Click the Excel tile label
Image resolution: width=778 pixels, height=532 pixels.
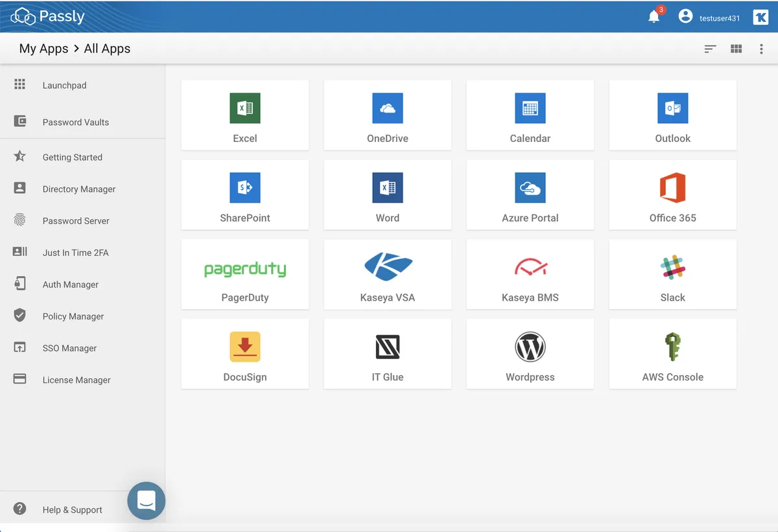245,138
